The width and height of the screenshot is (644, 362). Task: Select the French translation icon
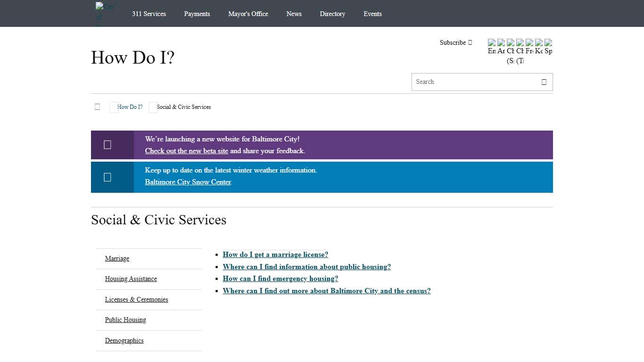(529, 43)
